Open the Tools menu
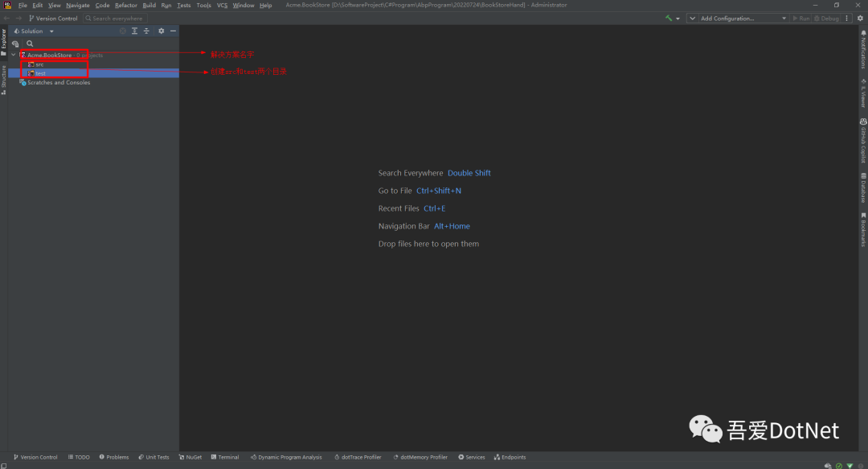The height and width of the screenshot is (469, 868). (x=203, y=5)
